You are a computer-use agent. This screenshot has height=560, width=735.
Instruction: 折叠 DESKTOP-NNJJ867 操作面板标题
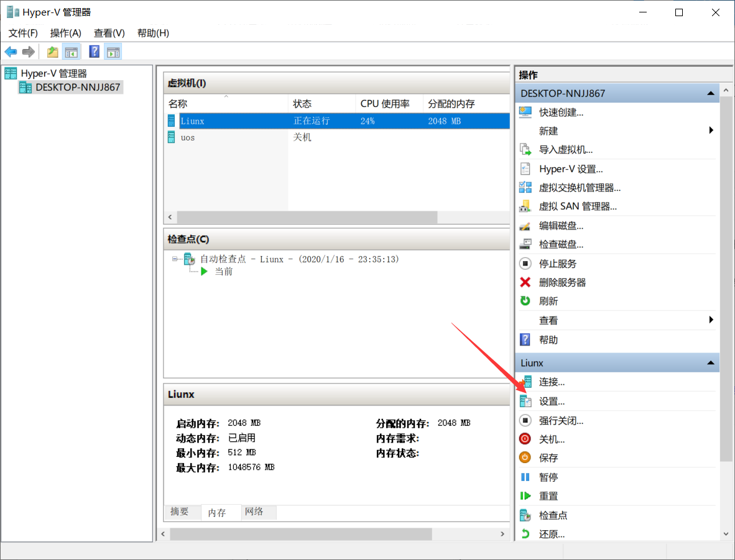(710, 93)
